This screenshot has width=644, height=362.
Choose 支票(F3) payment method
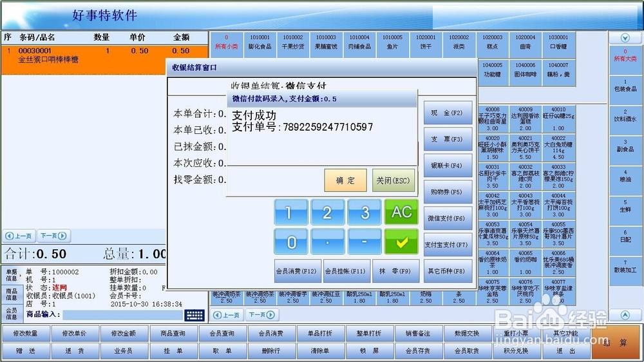point(448,139)
